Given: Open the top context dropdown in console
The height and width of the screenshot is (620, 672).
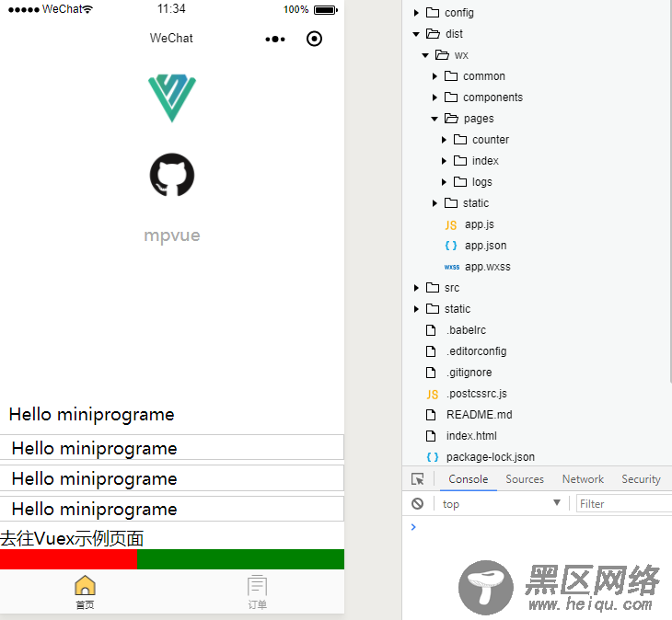Looking at the screenshot, I should click(501, 503).
